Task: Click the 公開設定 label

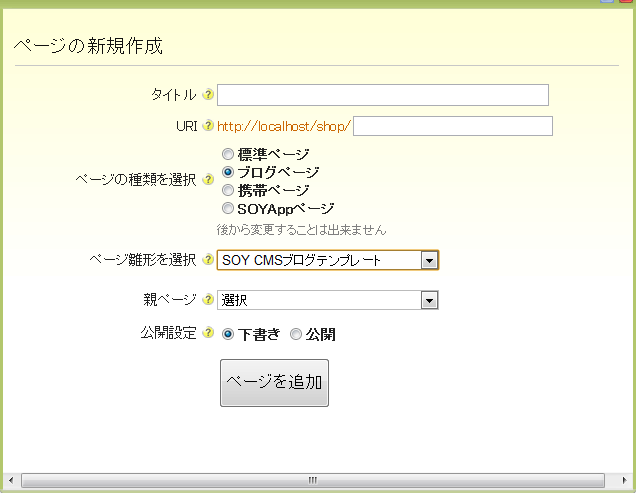Action: click(168, 333)
